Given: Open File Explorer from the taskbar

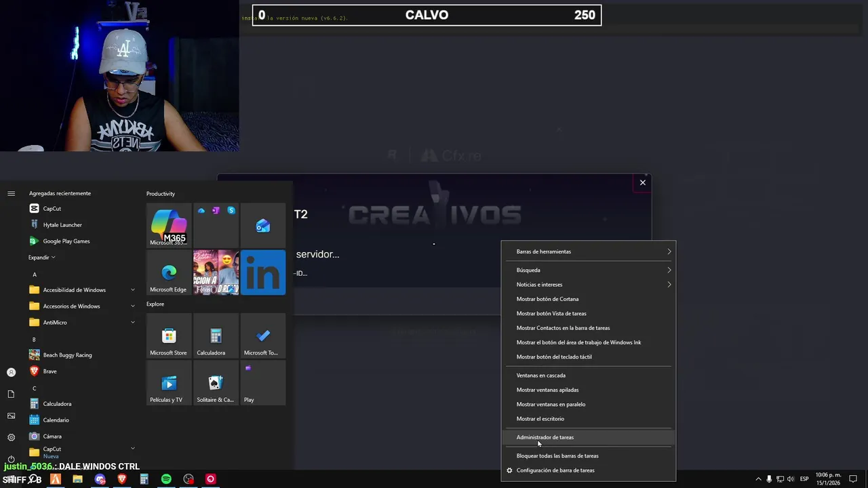Looking at the screenshot, I should click(77, 479).
